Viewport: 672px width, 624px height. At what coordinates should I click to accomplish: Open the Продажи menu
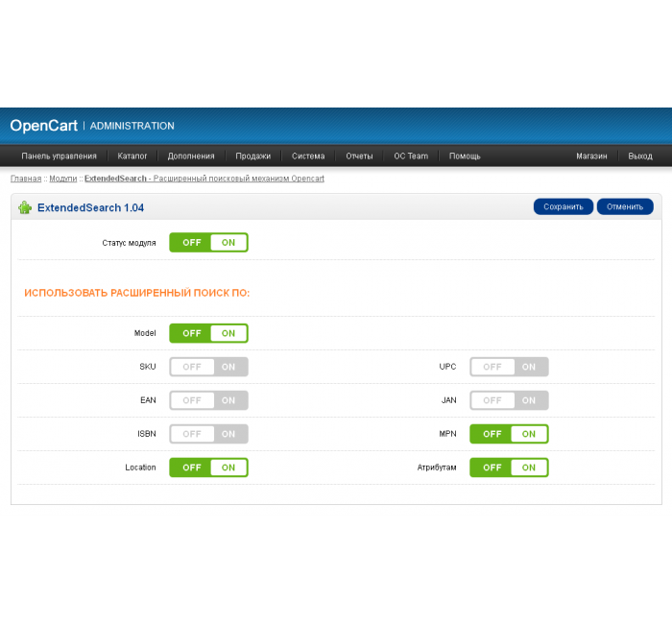253,156
